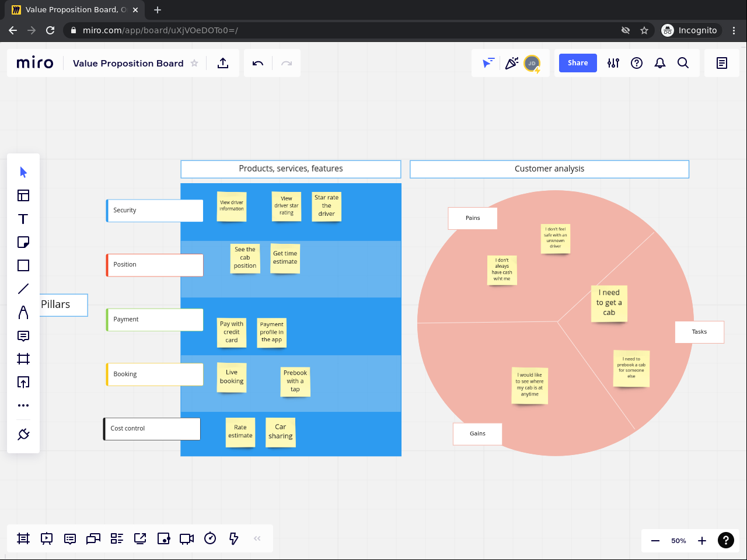The width and height of the screenshot is (747, 560).
Task: Select the Frame tool in left toolbar
Action: point(23,359)
